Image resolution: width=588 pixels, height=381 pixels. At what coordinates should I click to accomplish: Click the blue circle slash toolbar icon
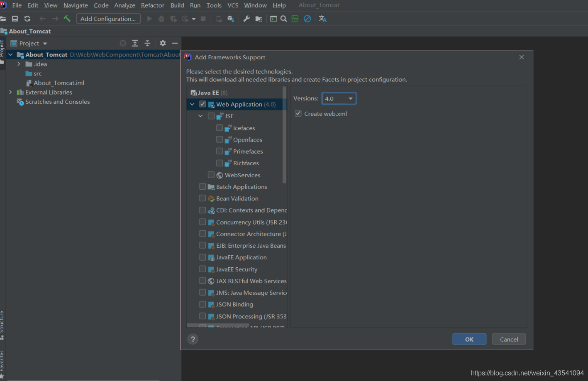pos(307,19)
